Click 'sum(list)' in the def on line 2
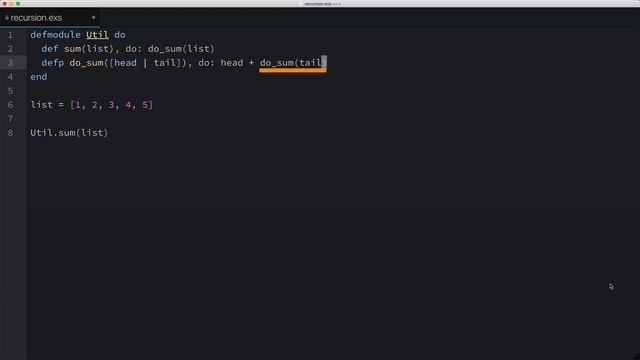The height and width of the screenshot is (360, 640). click(89, 49)
